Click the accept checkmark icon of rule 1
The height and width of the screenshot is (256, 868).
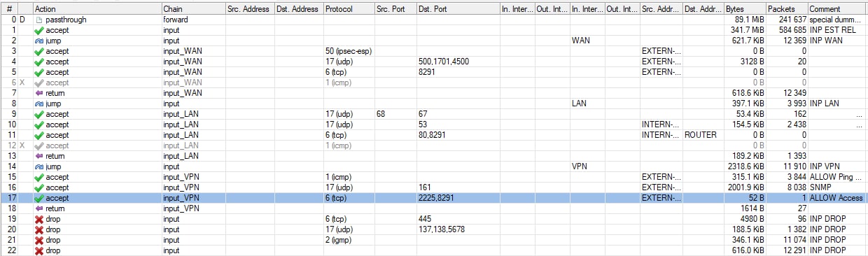[38, 30]
